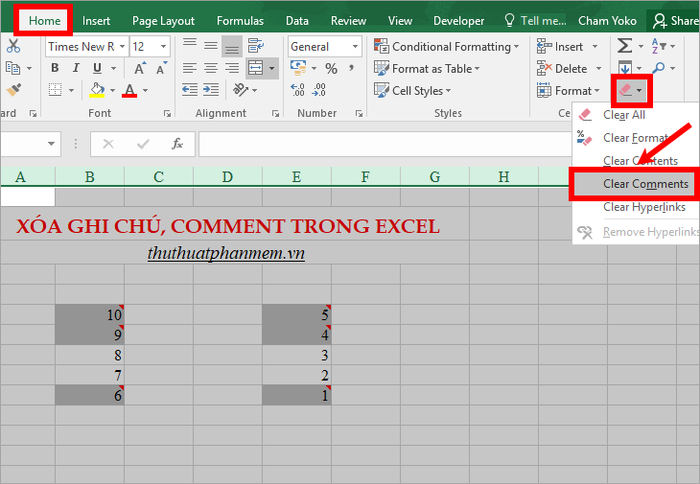This screenshot has height=484, width=700.
Task: Click the Cut scissors icon
Action: (13, 46)
